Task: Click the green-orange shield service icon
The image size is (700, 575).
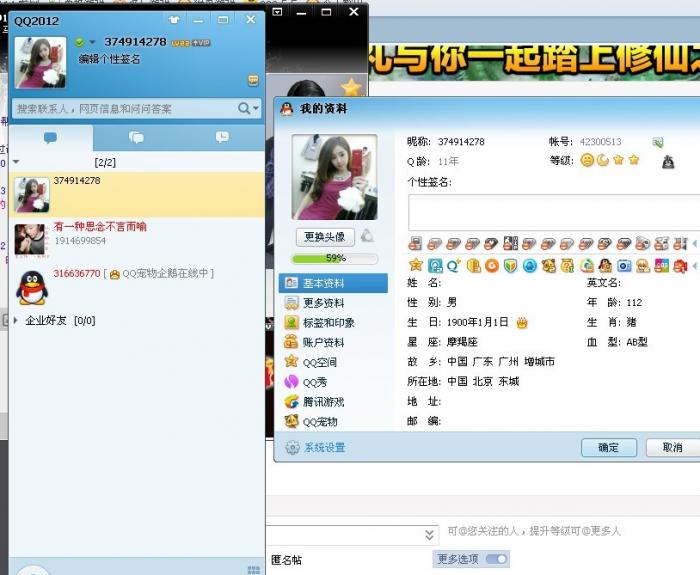Action: [510, 266]
